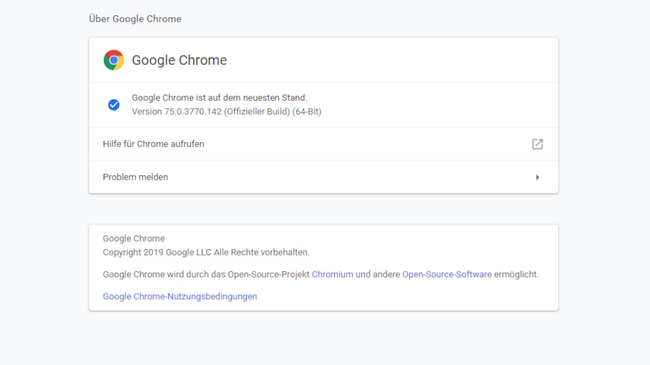The image size is (650, 365).
Task: Click the Über Google Chrome heading
Action: (x=135, y=19)
